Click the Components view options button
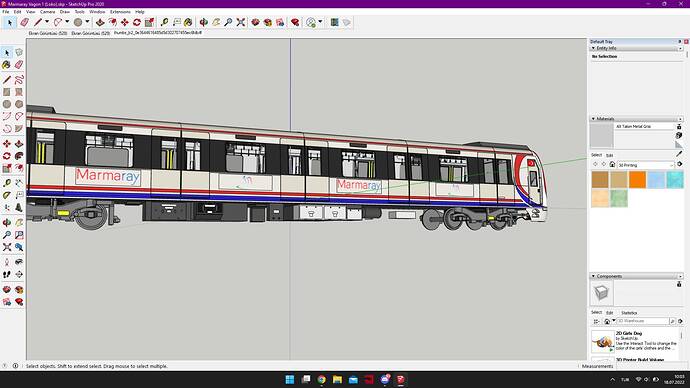 [597, 322]
